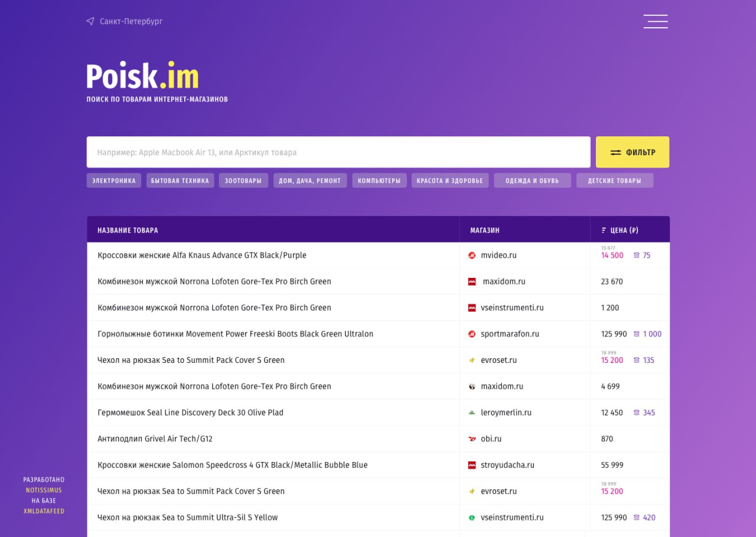Open Кроссовки женские Salomon Speedcross 4 product
756x537 pixels.
pyautogui.click(x=233, y=465)
